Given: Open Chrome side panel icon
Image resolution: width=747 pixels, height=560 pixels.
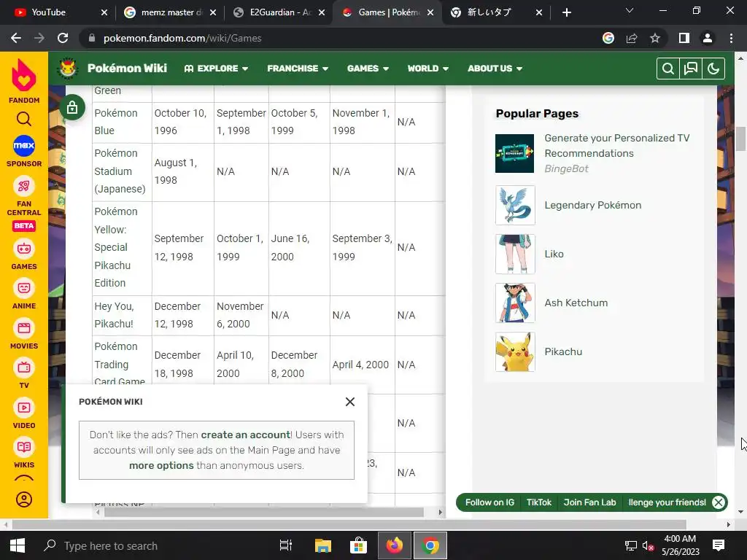Looking at the screenshot, I should pos(684,38).
